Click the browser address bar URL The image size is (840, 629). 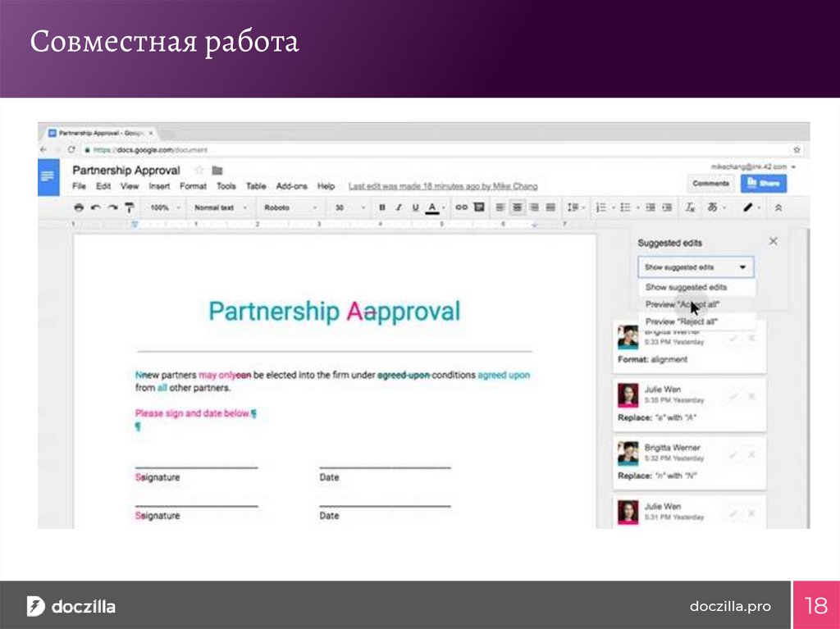150,149
